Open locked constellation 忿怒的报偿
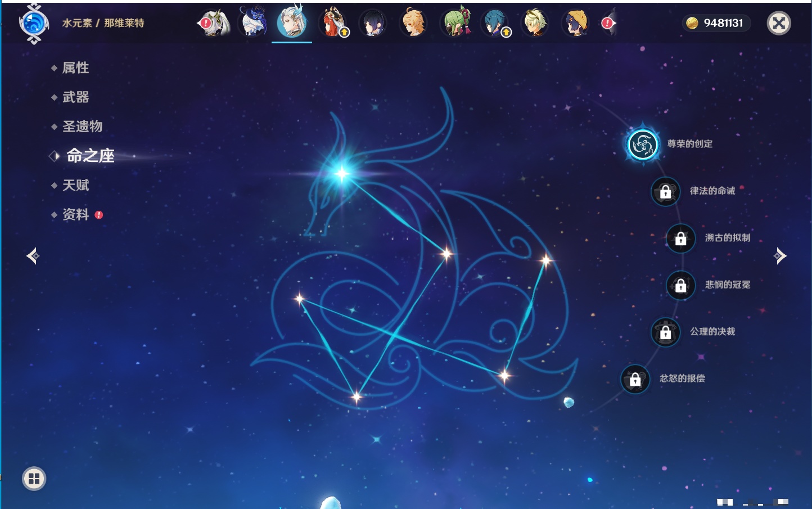 click(x=635, y=379)
